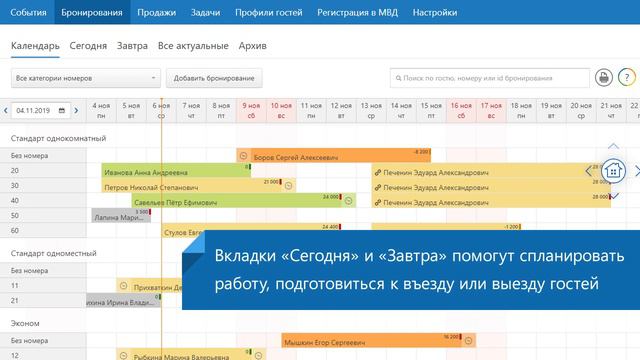Click the Добавить бронирование button
Screen dimensions: 640x360
[x=214, y=78]
